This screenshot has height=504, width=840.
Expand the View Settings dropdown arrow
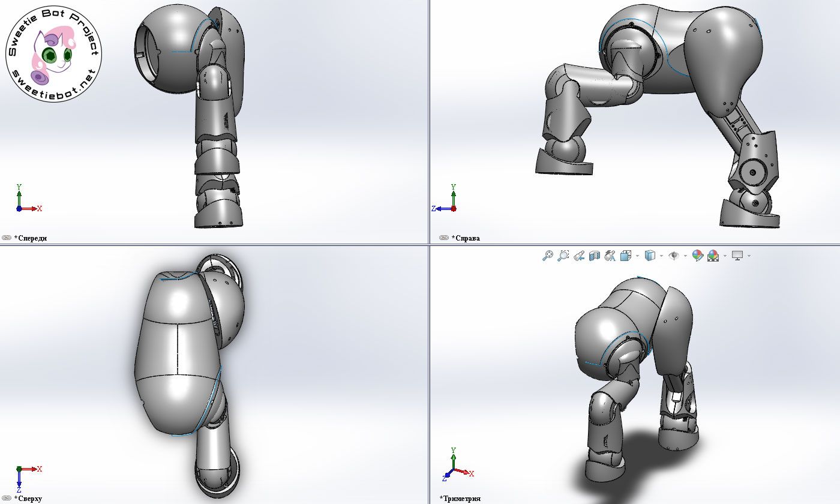(x=749, y=256)
